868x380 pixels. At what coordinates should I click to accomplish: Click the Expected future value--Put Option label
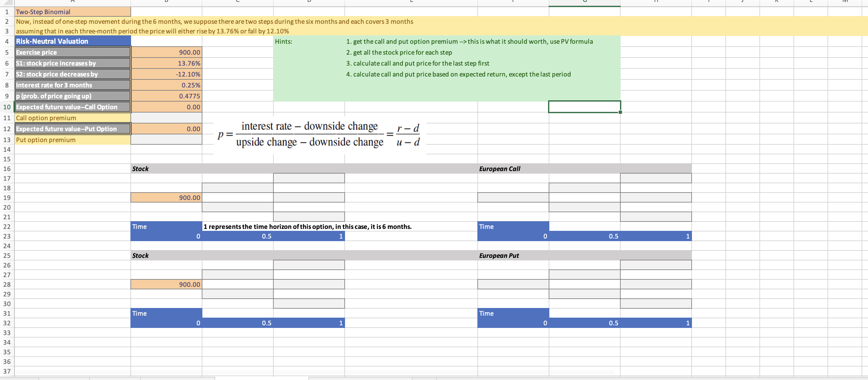[73, 129]
